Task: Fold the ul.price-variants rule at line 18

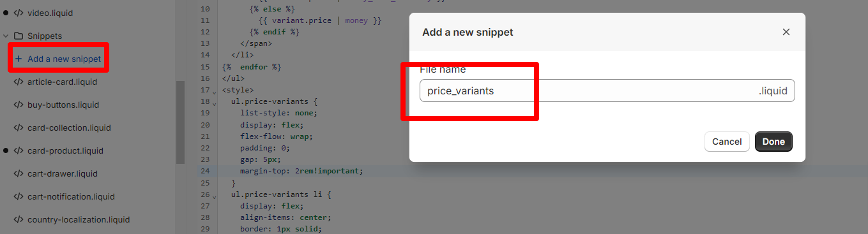Action: tap(215, 103)
